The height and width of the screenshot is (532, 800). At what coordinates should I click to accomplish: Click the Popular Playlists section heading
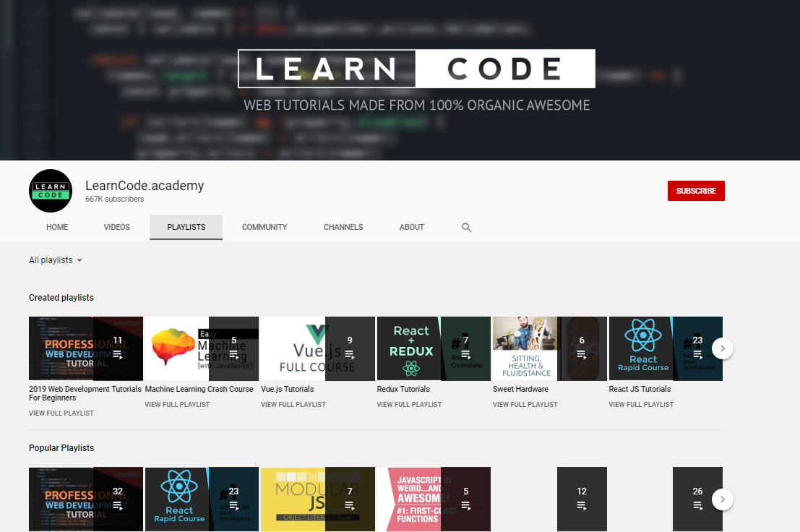pos(61,448)
